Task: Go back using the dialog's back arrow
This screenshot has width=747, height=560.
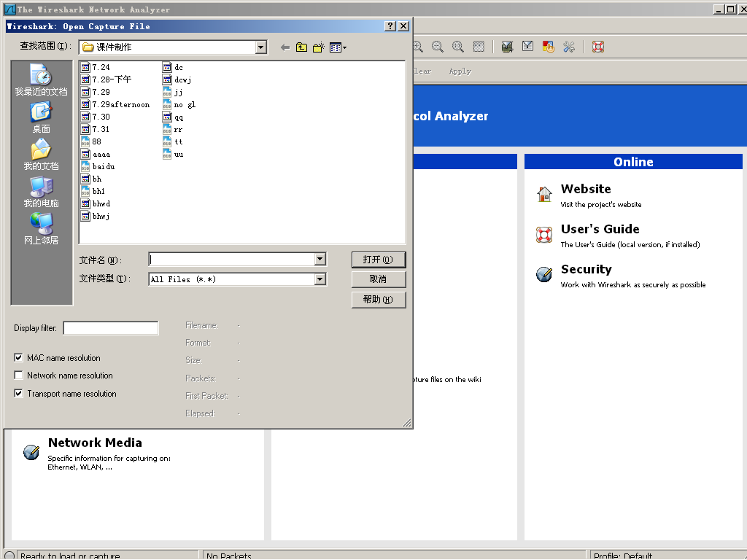Action: click(x=285, y=47)
